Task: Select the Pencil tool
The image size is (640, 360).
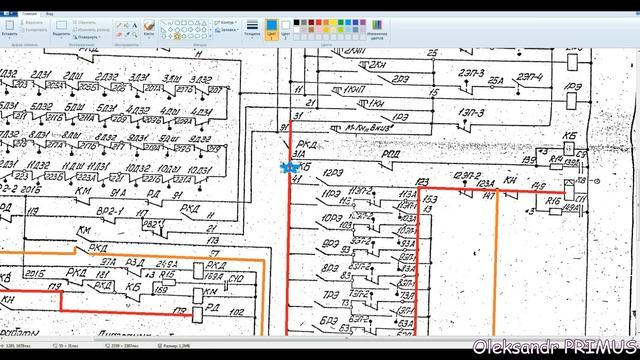Action: (119, 25)
